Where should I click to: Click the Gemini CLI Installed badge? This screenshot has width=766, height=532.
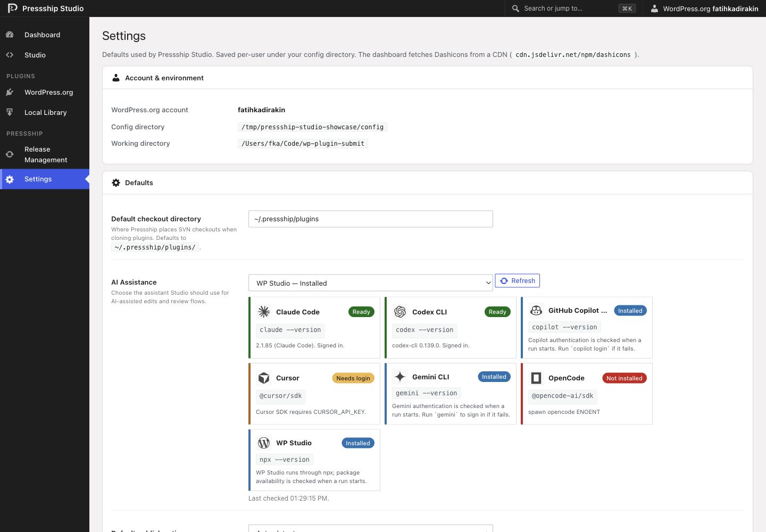coord(494,377)
